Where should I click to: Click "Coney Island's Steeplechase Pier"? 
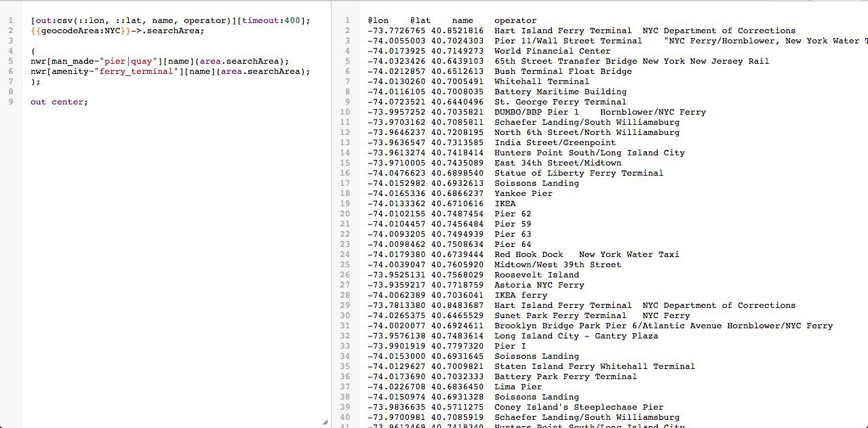(x=579, y=407)
